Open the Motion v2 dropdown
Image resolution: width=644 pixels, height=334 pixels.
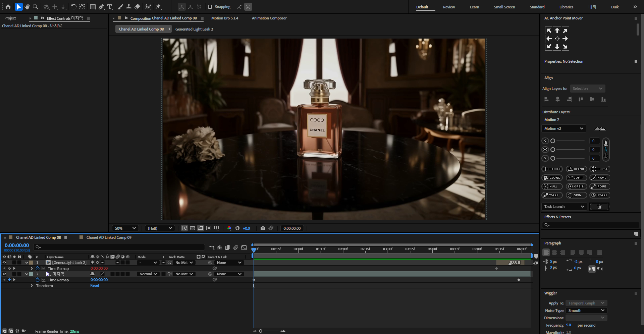[564, 128]
